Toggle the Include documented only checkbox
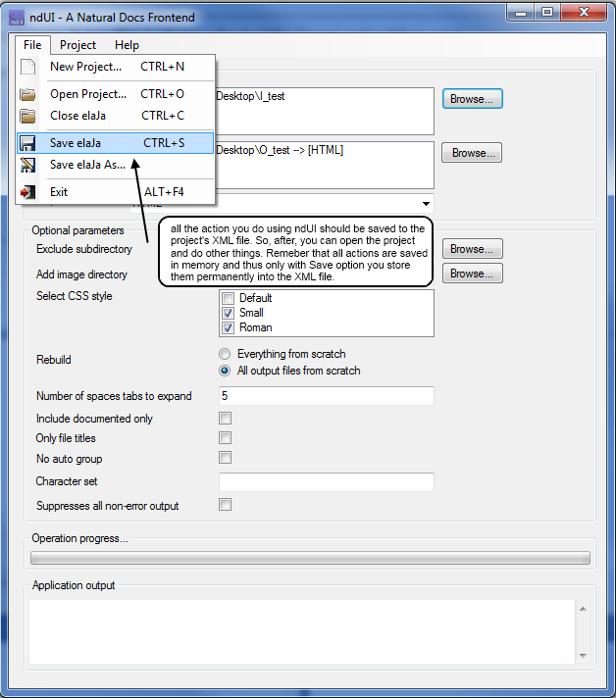 226,419
